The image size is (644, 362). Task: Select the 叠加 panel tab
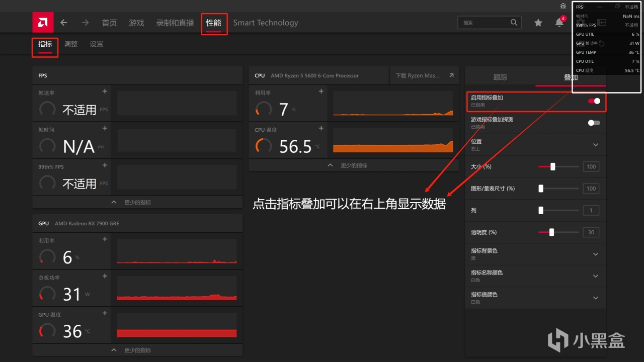tap(571, 77)
